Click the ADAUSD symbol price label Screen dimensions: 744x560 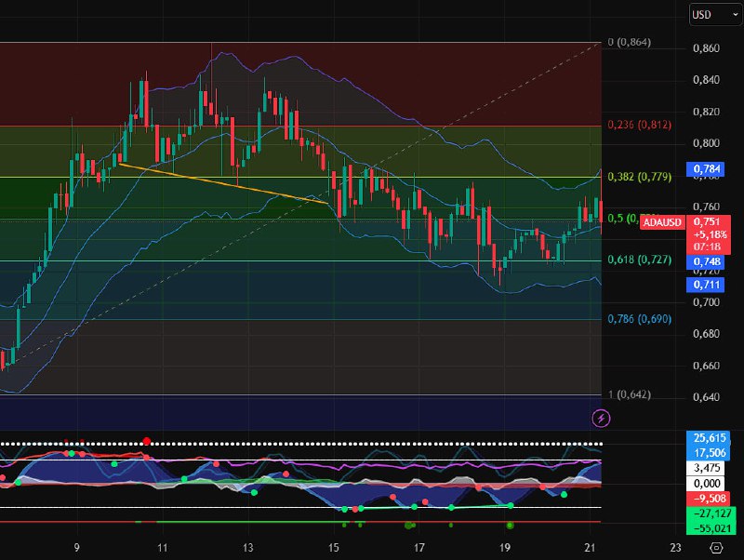click(662, 222)
